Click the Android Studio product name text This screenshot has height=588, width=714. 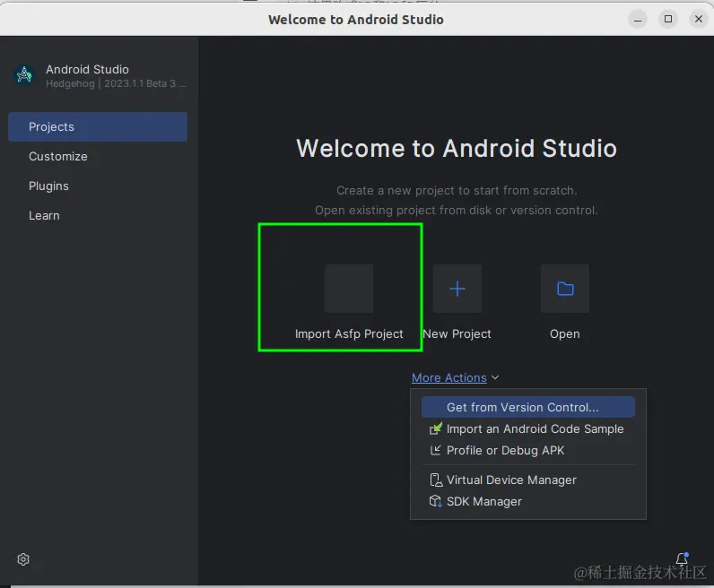coord(87,69)
